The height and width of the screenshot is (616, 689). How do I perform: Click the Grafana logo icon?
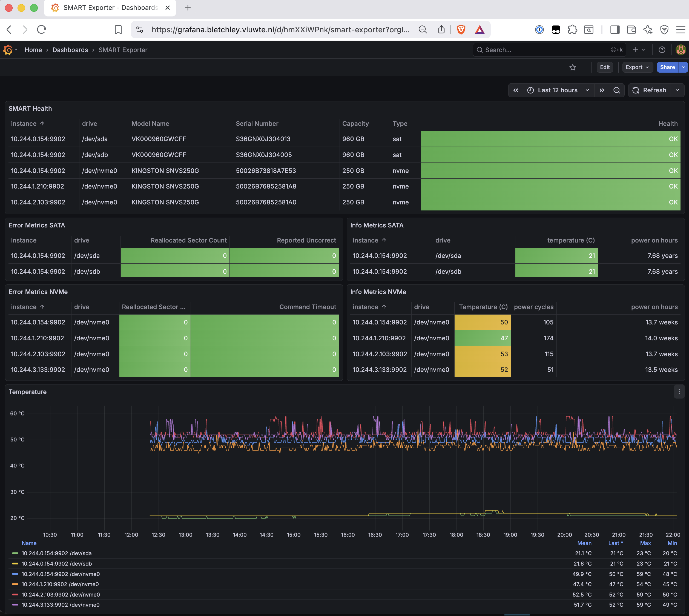8,50
